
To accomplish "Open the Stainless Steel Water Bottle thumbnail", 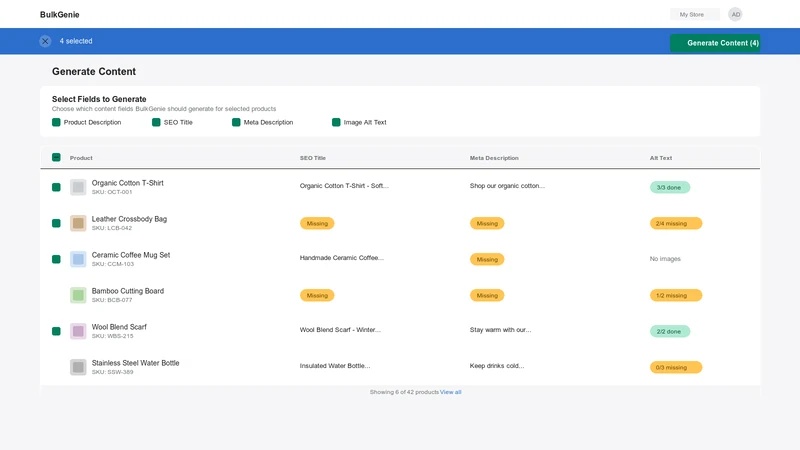I will coord(78,367).
